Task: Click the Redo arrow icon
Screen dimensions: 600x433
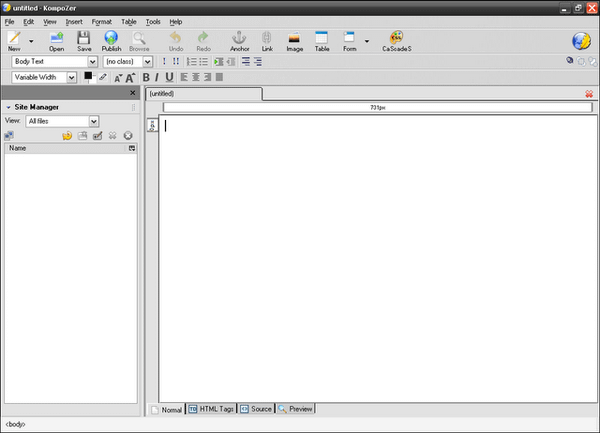Action: click(x=203, y=41)
